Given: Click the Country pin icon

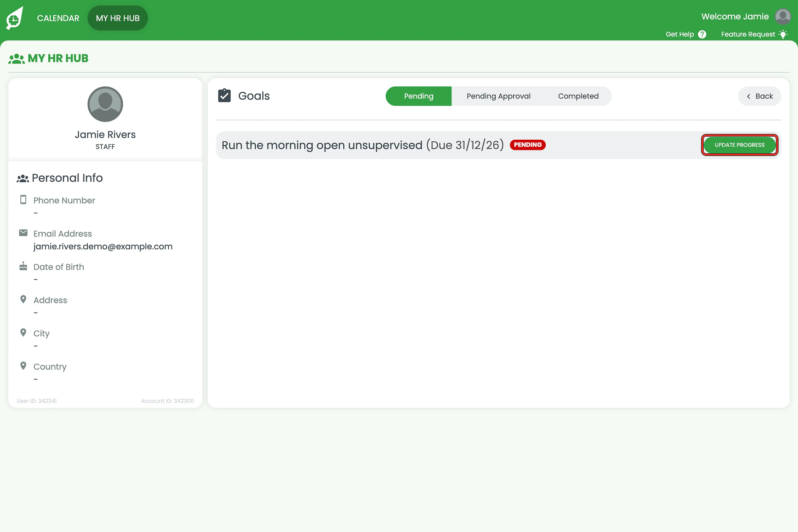Looking at the screenshot, I should tap(23, 366).
